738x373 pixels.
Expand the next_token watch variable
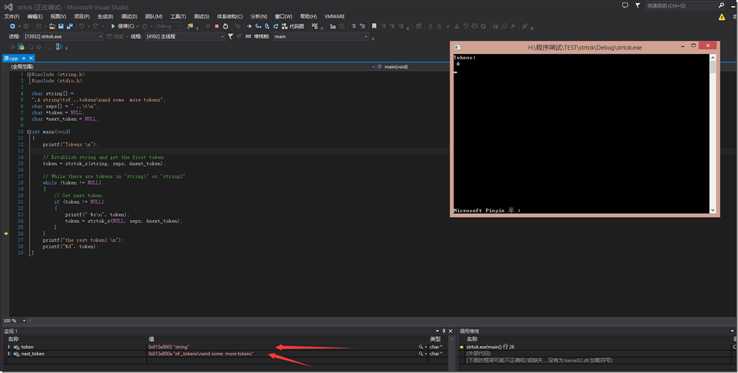(9, 354)
